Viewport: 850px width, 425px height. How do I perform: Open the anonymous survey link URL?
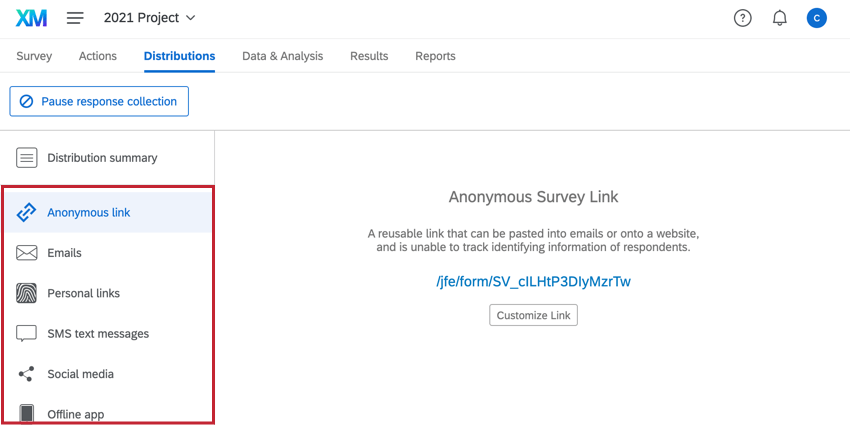[533, 282]
